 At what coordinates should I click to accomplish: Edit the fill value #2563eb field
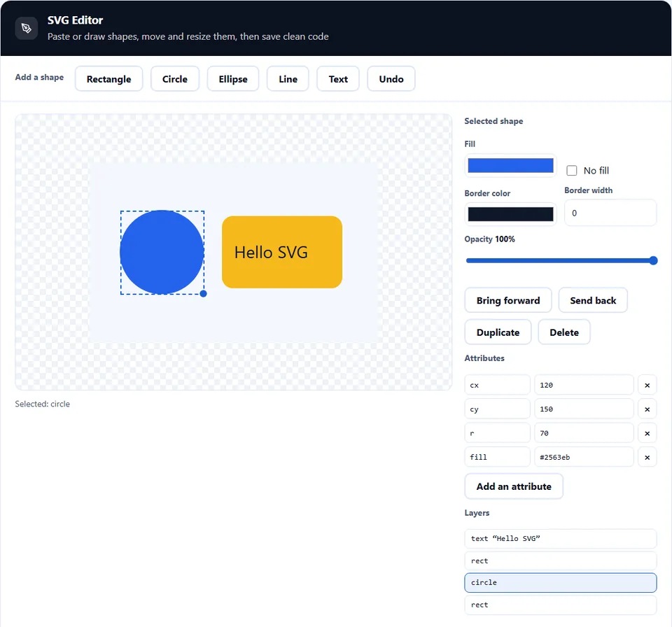pos(584,457)
